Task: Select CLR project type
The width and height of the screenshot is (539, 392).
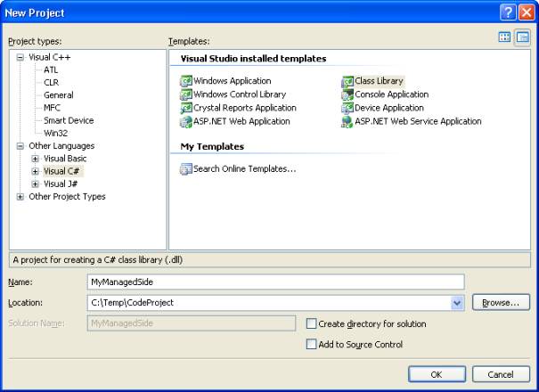Action: 51,83
